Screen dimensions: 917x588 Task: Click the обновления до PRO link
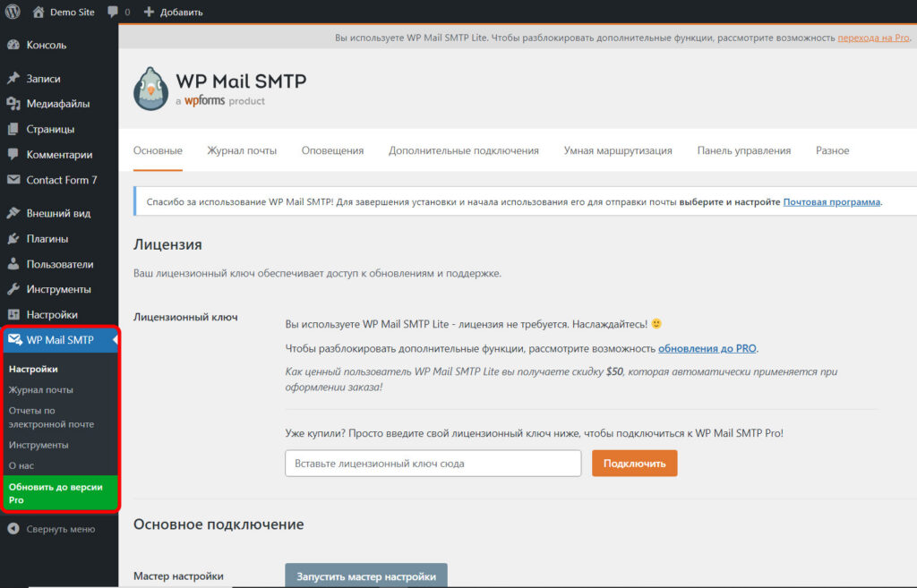pos(707,349)
